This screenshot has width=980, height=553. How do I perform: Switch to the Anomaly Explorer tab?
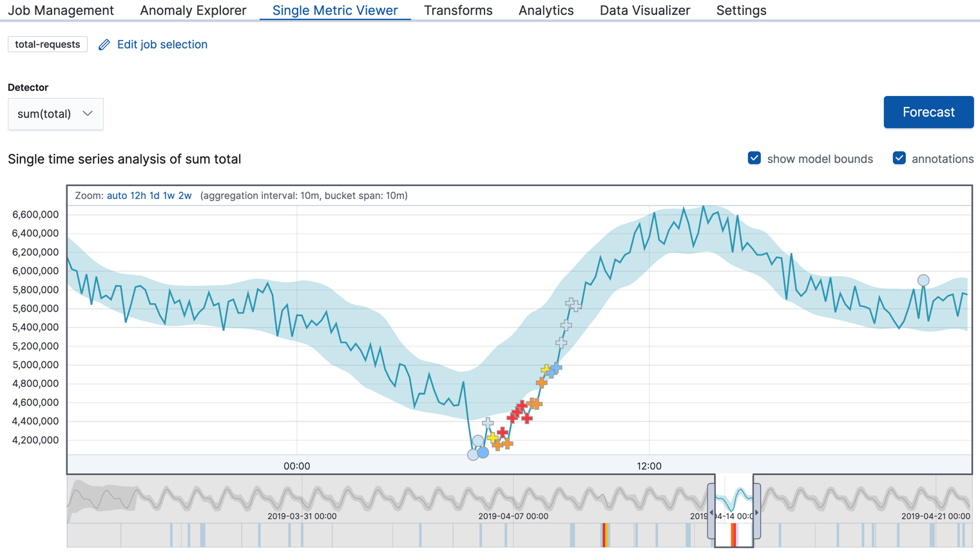pyautogui.click(x=193, y=10)
